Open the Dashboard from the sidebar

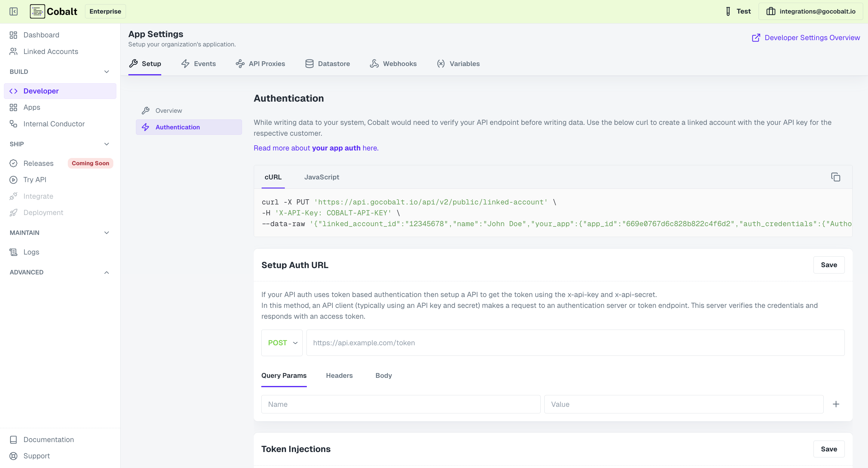coord(41,35)
